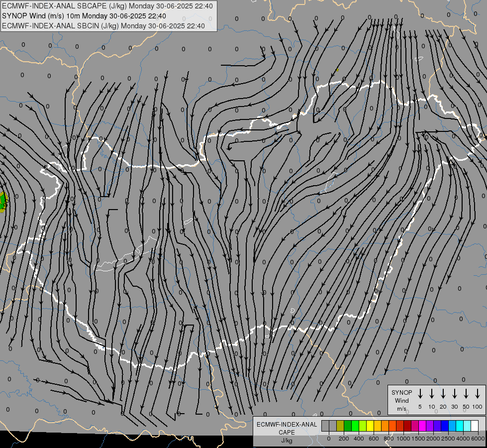487x448 pixels.
Task: Click the 10 m/s wind arrow symbol
Action: point(432,394)
